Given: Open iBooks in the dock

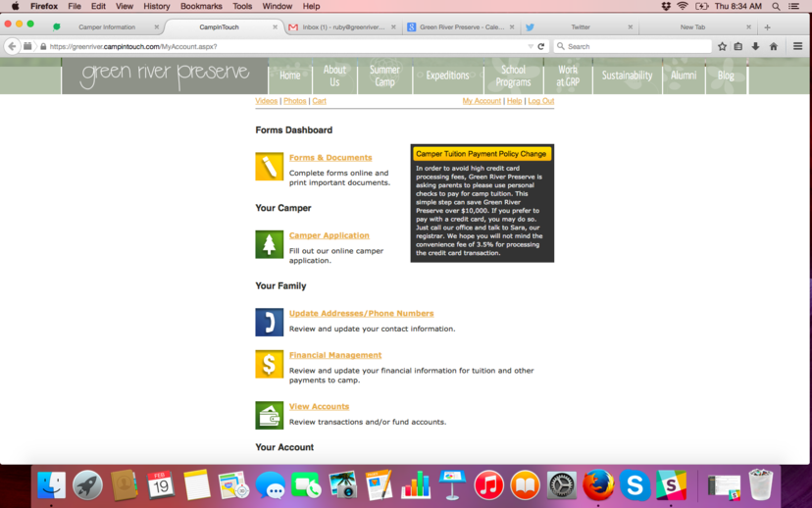Looking at the screenshot, I should [525, 485].
